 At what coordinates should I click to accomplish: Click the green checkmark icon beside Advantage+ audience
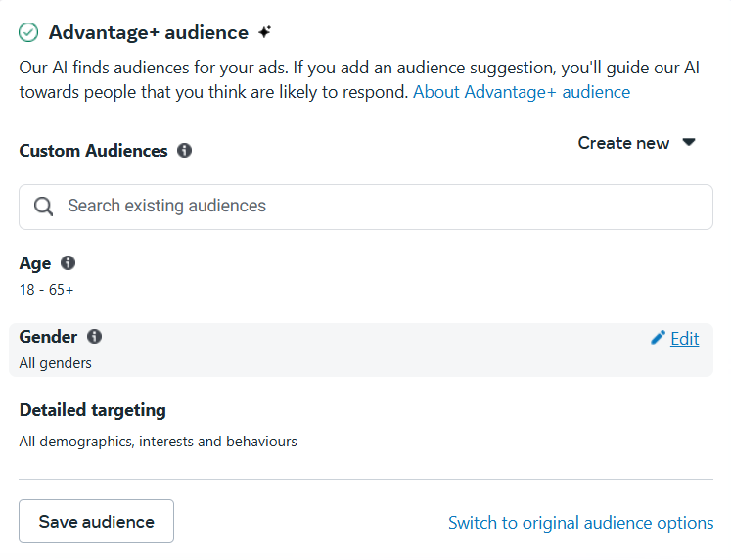(x=28, y=32)
